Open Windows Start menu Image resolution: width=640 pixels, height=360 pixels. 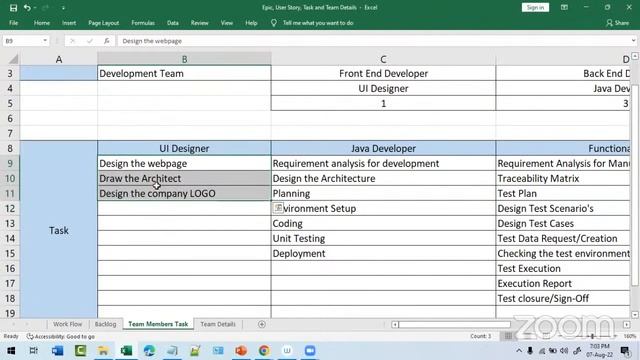pyautogui.click(x=11, y=351)
